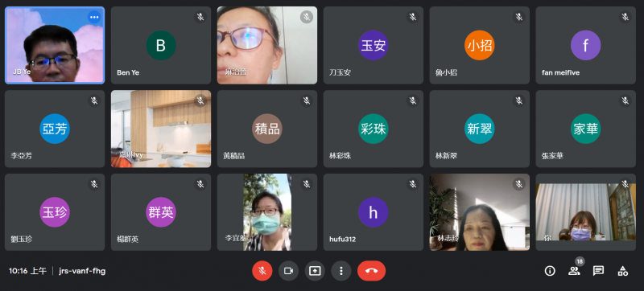Click the meeting code 'jrs-vanf-fhg'
This screenshot has width=644, height=291.
82,271
